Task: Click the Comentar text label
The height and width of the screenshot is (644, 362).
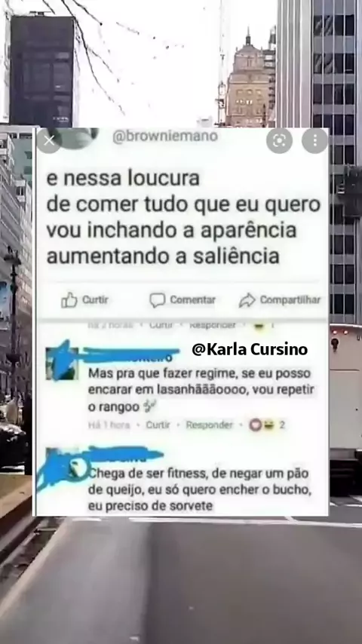Action: [x=193, y=300]
